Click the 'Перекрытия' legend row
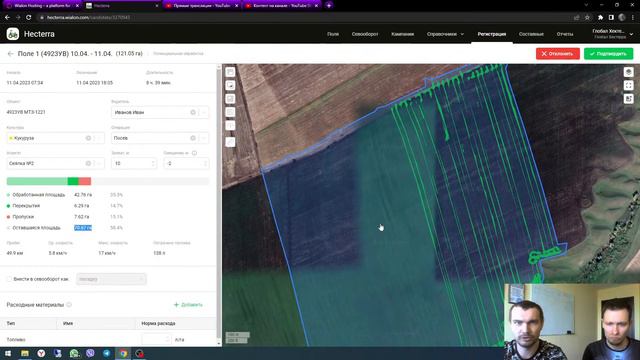Viewport: 640px width, 360px height. (x=65, y=206)
